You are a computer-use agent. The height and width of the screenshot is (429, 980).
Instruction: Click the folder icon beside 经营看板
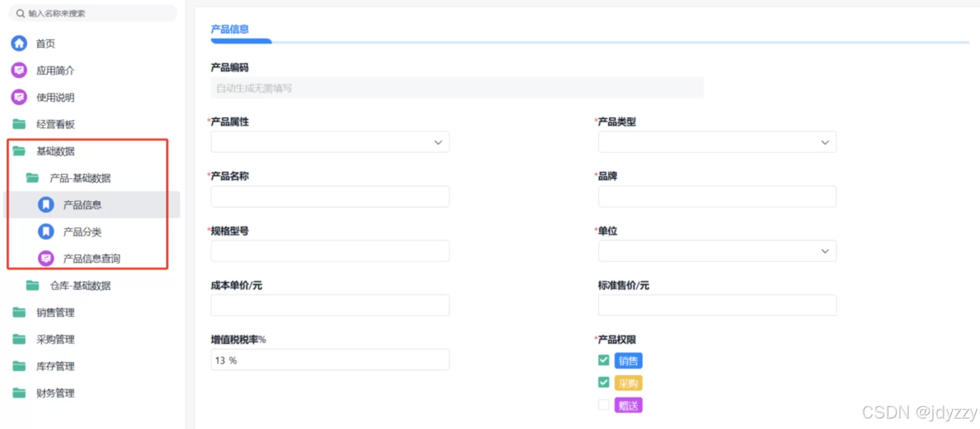[x=19, y=125]
